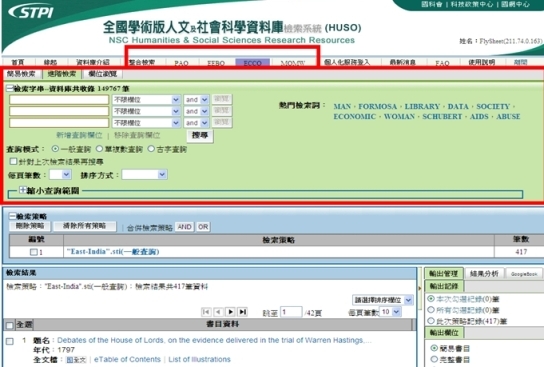Viewport: 544px width, 367px height.
Task: Merge strategies with the AND button
Action: click(x=184, y=227)
